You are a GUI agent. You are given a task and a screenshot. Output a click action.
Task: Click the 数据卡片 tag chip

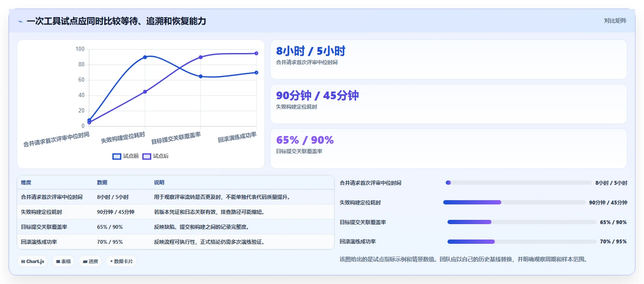tap(121, 261)
